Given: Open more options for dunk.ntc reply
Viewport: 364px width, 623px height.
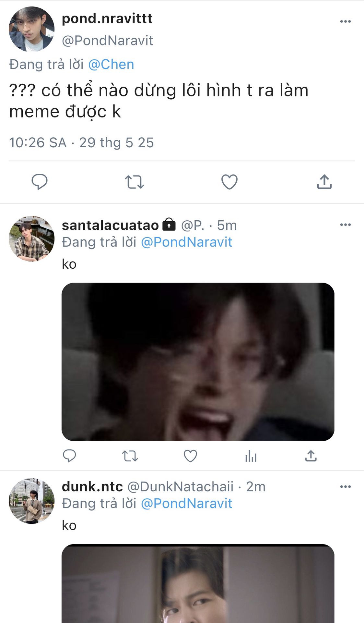Looking at the screenshot, I should 345,487.
